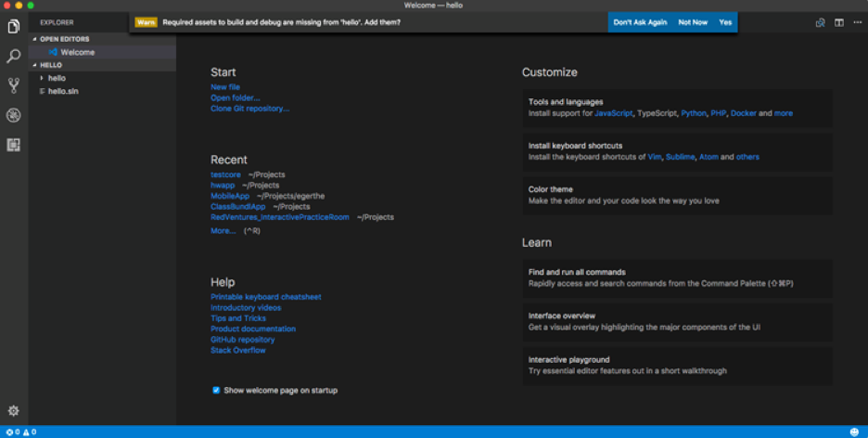Click Clone Git repository... link

pos(249,109)
